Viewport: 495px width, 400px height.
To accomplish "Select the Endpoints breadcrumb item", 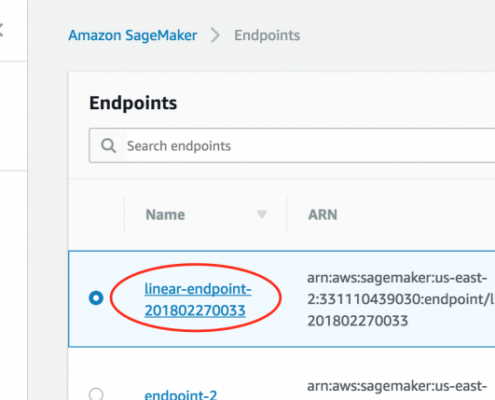I will tap(267, 35).
